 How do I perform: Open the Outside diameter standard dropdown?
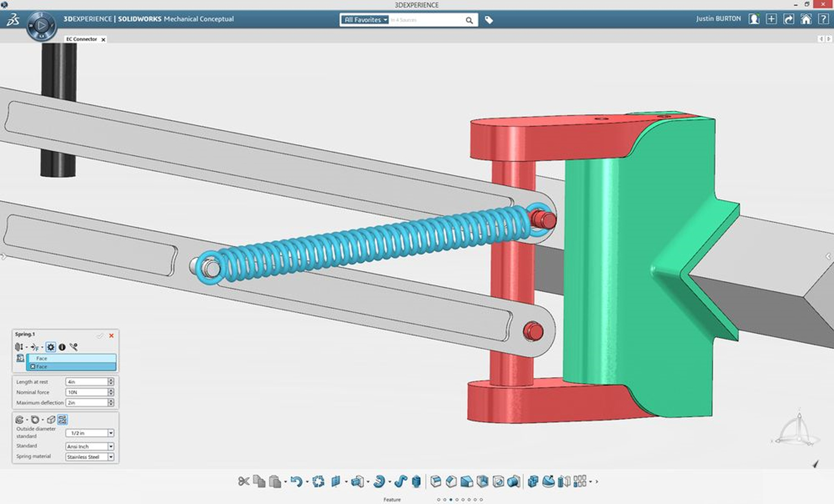pyautogui.click(x=111, y=433)
